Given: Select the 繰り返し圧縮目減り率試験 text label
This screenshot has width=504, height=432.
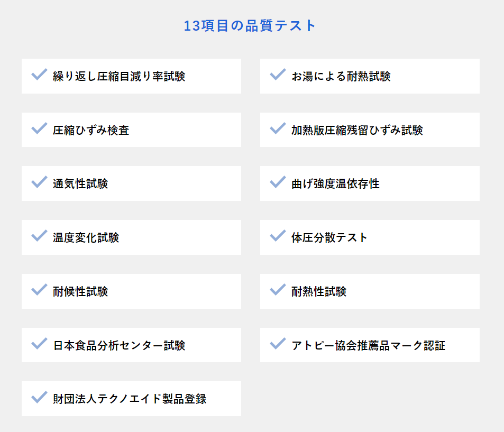Looking at the screenshot, I should pyautogui.click(x=119, y=76).
